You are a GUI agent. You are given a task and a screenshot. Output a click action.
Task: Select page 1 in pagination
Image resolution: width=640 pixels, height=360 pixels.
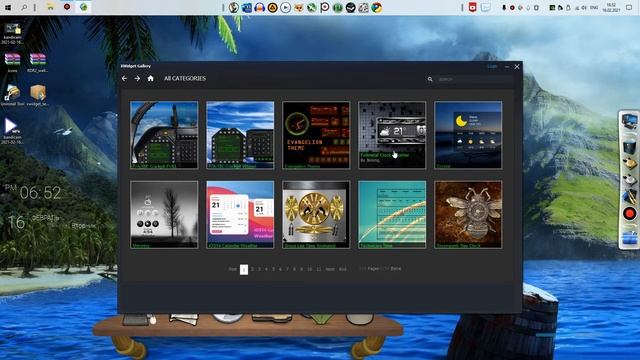pyautogui.click(x=244, y=269)
